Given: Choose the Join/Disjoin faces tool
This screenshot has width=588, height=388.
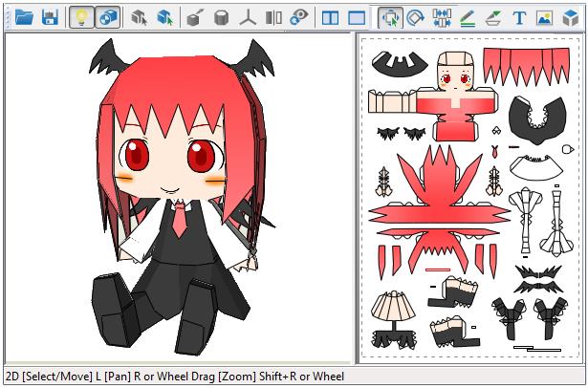Looking at the screenshot, I should click(x=442, y=17).
